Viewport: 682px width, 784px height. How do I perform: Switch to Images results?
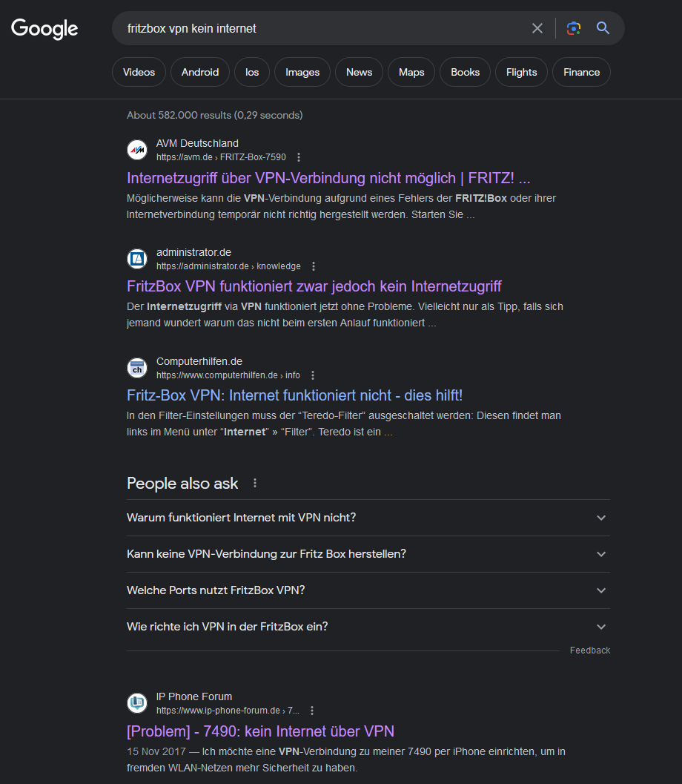point(302,72)
